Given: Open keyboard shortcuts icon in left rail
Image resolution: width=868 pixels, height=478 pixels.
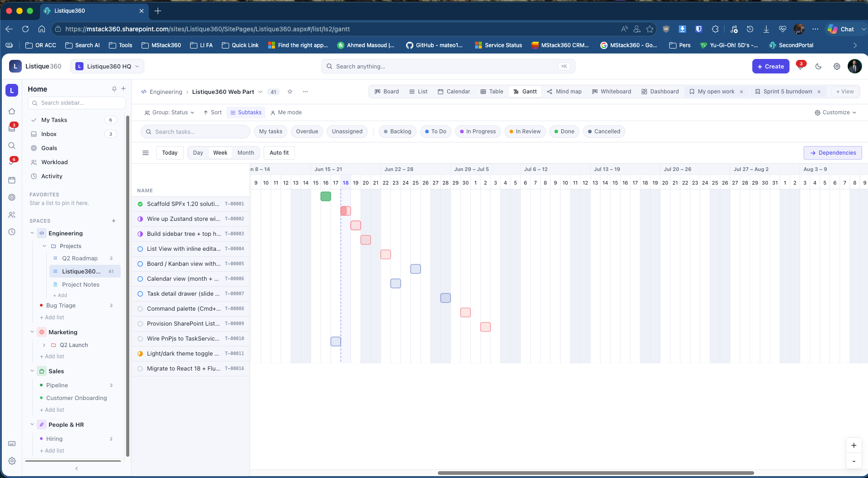Looking at the screenshot, I should [x=12, y=444].
